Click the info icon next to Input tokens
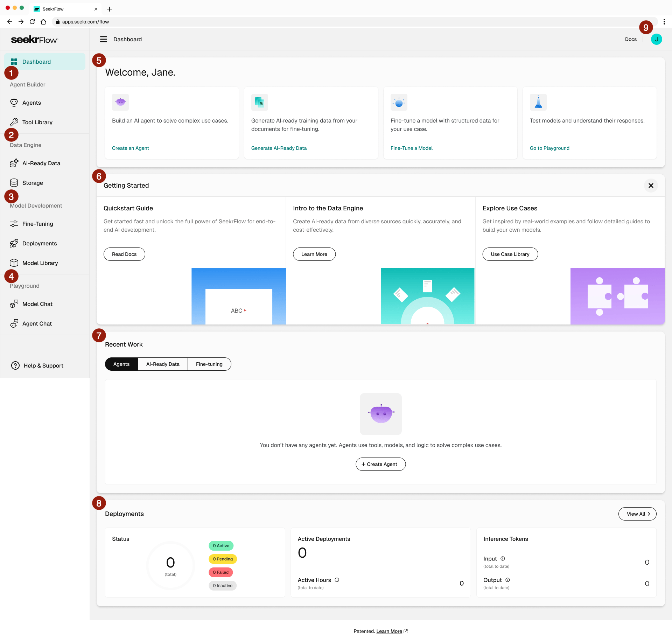The image size is (672, 642). pyautogui.click(x=503, y=559)
